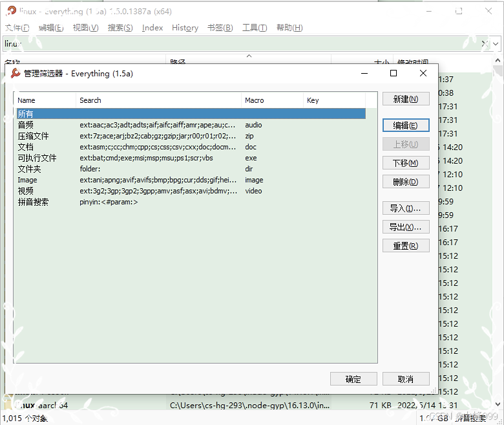Open the Import (导入) dialog
The image size is (504, 425).
pos(406,208)
